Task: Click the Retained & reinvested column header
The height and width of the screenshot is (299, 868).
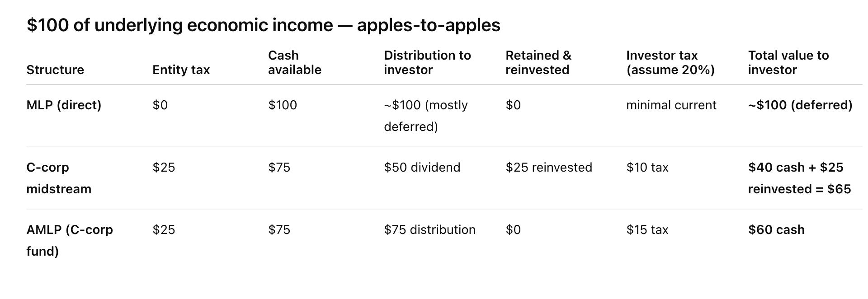Action: click(538, 62)
